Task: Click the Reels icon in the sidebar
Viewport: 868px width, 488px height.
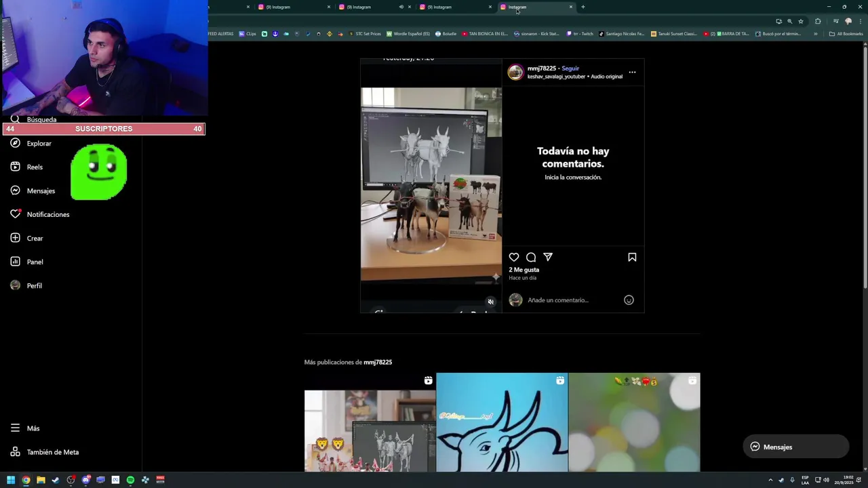Action: 15,167
